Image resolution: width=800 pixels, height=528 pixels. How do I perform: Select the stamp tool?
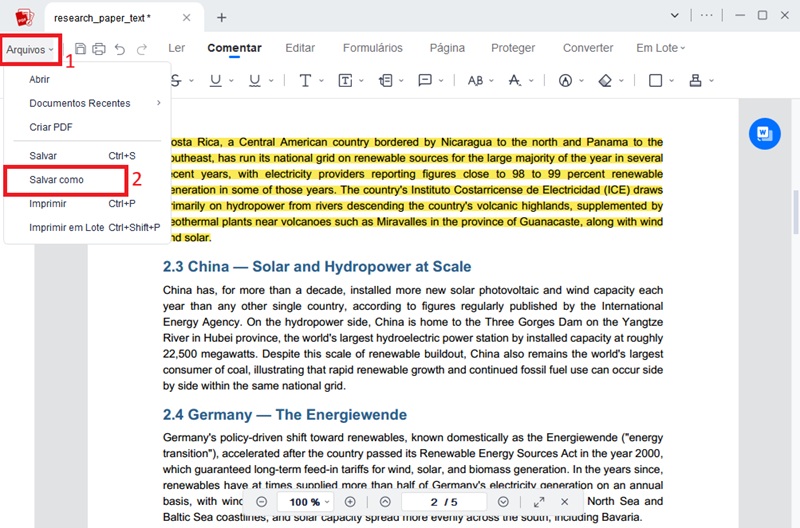coord(695,80)
